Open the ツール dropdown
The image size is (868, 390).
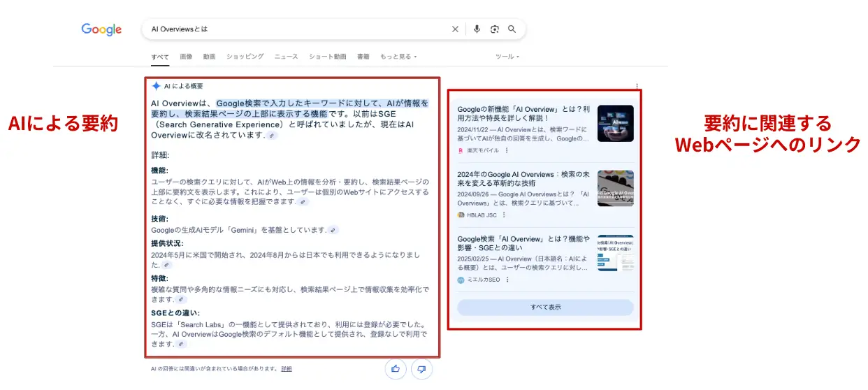coord(507,57)
